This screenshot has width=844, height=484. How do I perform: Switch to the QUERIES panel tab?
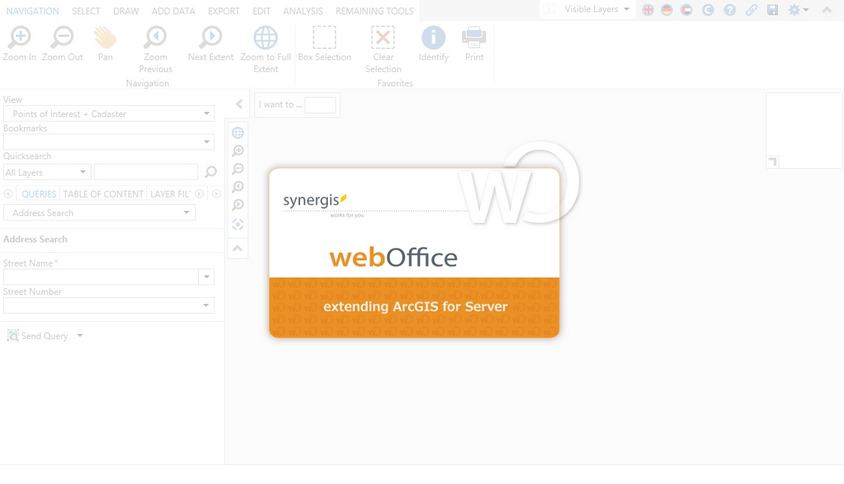38,194
